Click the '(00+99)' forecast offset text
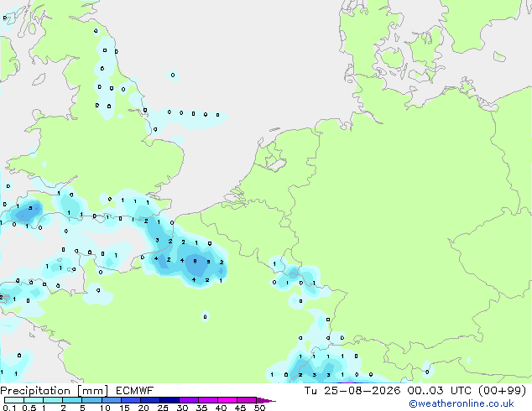This screenshot has width=532, height=411. [x=502, y=391]
